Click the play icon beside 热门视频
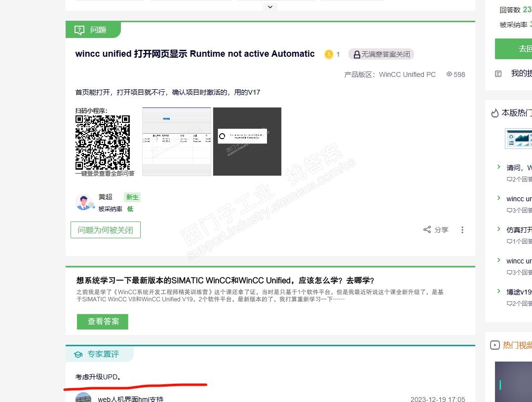The width and height of the screenshot is (532, 402). [494, 345]
